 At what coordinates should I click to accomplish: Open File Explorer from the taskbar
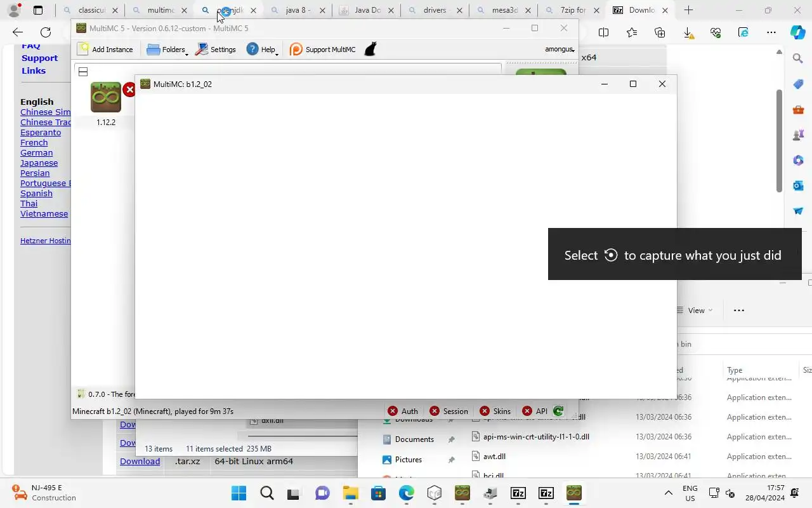[351, 493]
